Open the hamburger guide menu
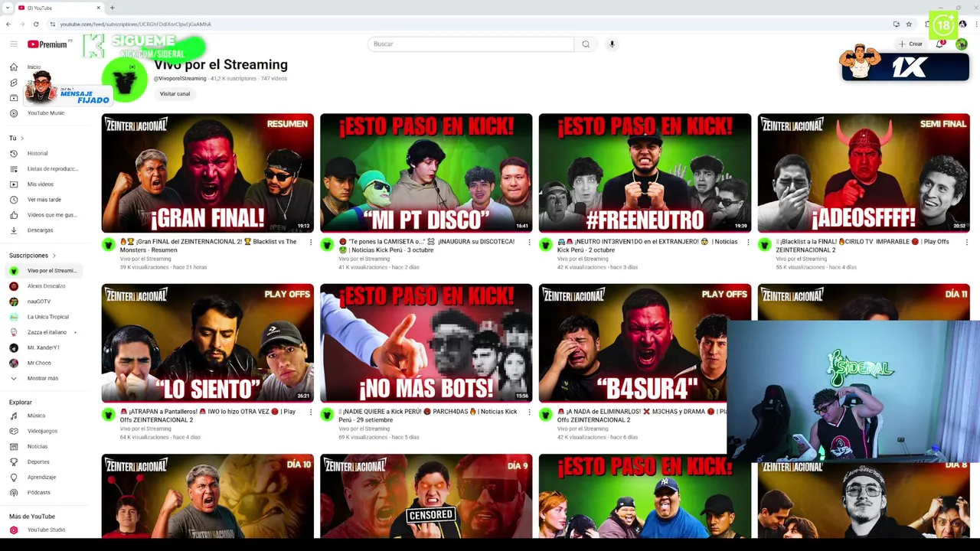This screenshot has height=551, width=980. [x=14, y=44]
